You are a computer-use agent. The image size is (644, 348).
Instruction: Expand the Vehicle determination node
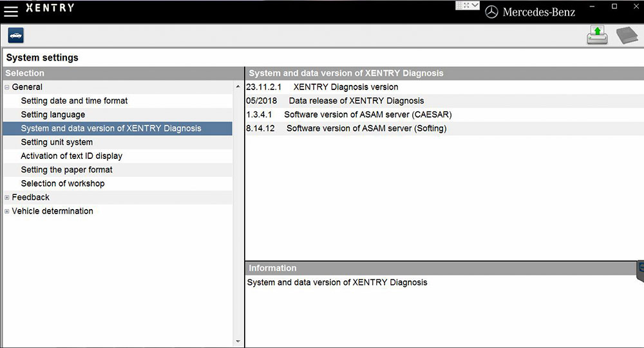point(7,212)
